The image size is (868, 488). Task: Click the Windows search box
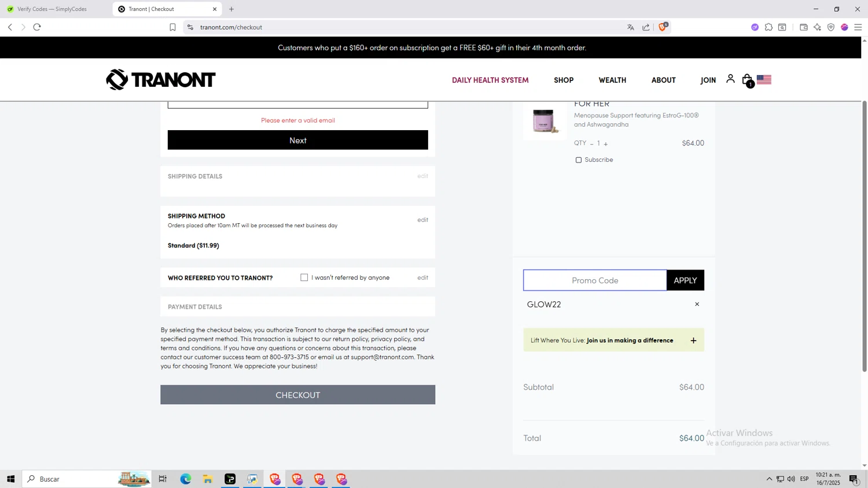pyautogui.click(x=87, y=479)
